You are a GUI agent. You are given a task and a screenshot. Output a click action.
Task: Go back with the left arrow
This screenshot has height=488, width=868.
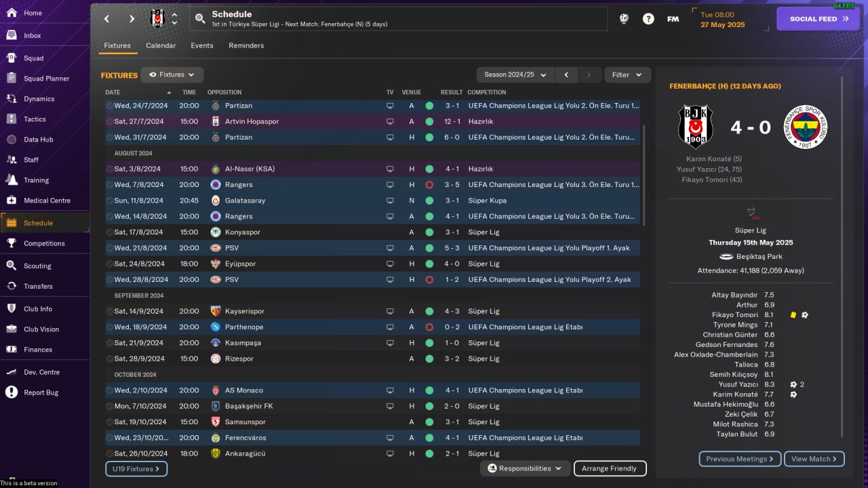107,19
